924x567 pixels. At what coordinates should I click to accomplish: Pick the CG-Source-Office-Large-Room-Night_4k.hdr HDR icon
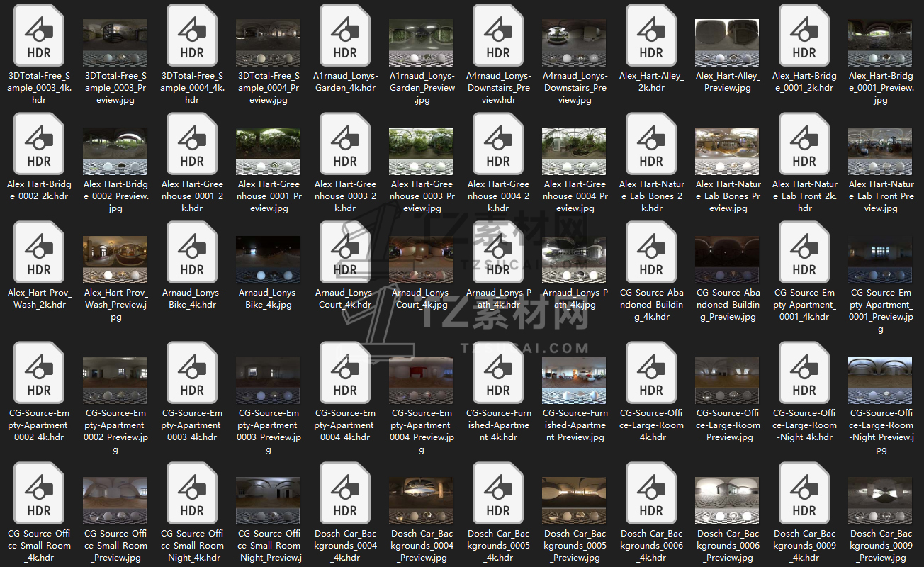point(804,373)
